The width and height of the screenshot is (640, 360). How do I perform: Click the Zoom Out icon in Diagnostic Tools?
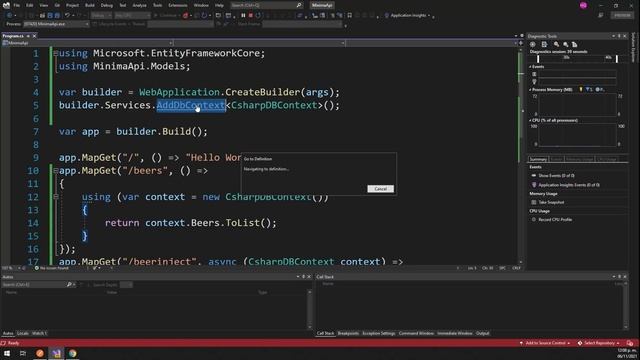tap(566, 44)
